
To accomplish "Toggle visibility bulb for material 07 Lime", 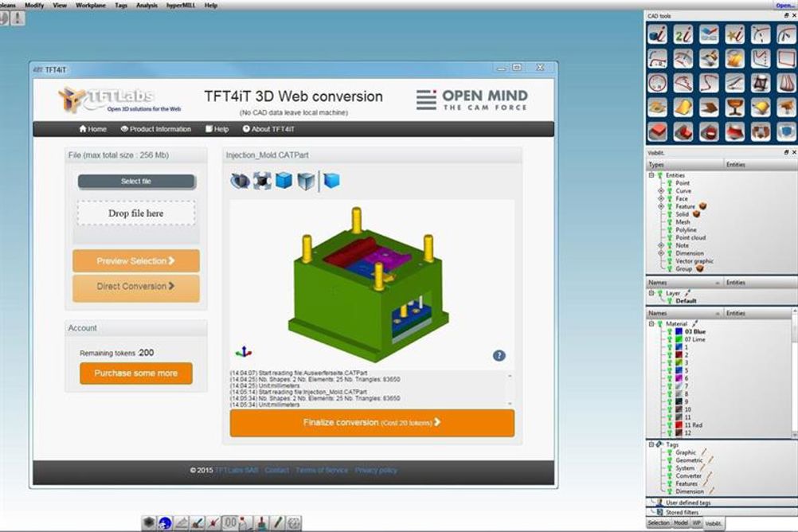I will (x=670, y=339).
